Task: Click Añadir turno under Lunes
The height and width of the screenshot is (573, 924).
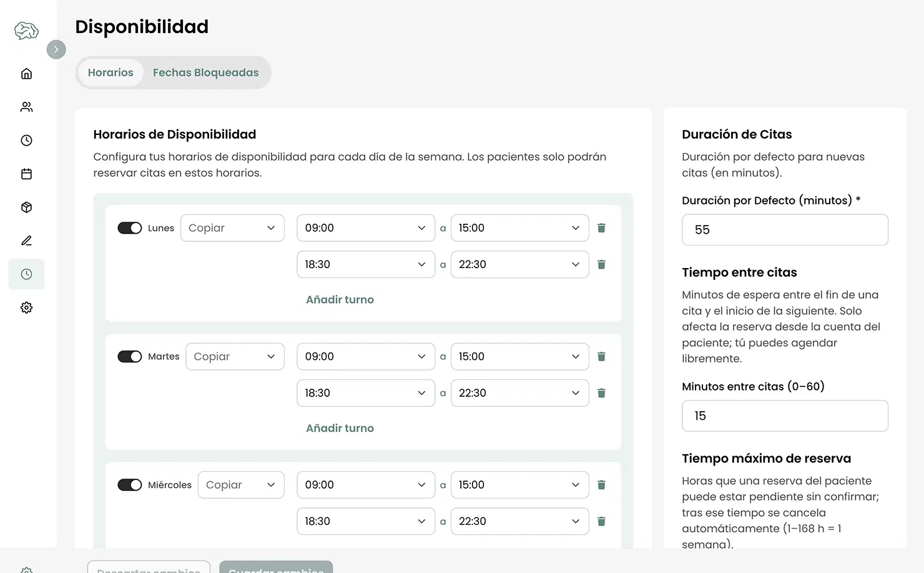Action: [340, 300]
